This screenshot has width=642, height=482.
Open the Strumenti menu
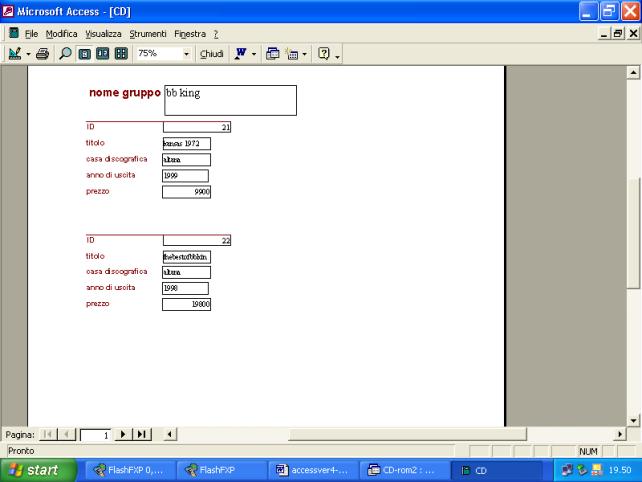tap(148, 34)
